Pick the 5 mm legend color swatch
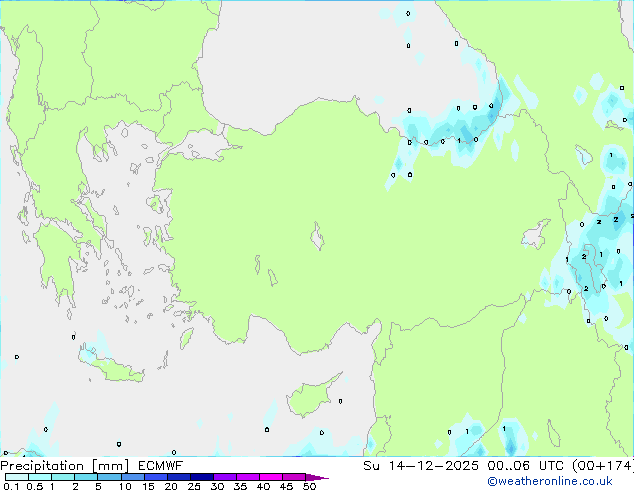This screenshot has height=490, width=634. (109, 477)
